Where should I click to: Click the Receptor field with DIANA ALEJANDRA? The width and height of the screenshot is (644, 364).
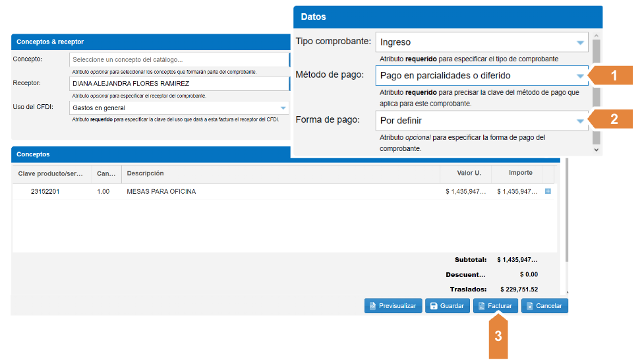tap(179, 84)
